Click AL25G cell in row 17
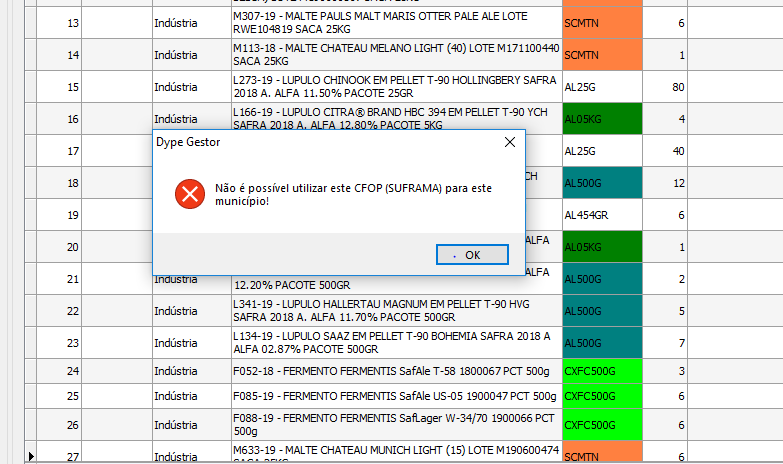 click(x=602, y=151)
